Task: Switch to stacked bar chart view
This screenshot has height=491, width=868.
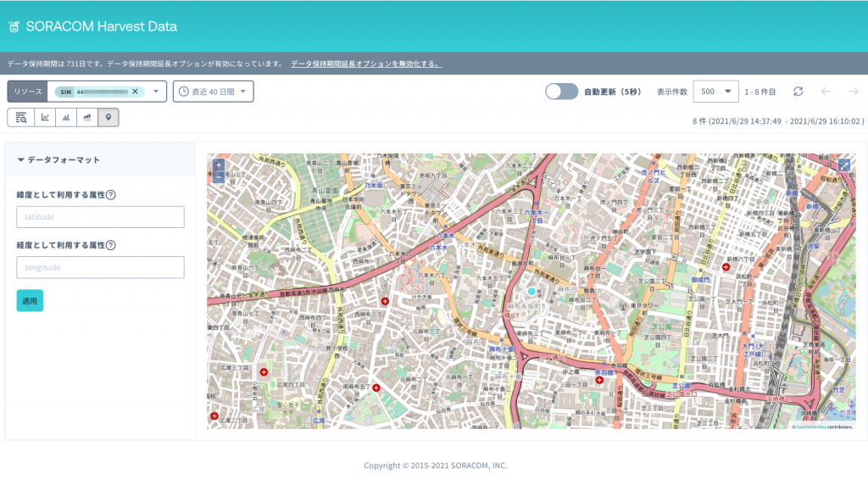Action: coord(87,117)
